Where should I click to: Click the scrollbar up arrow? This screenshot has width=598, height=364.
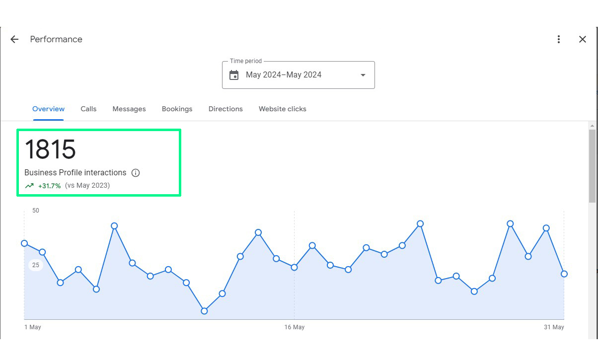pos(592,126)
